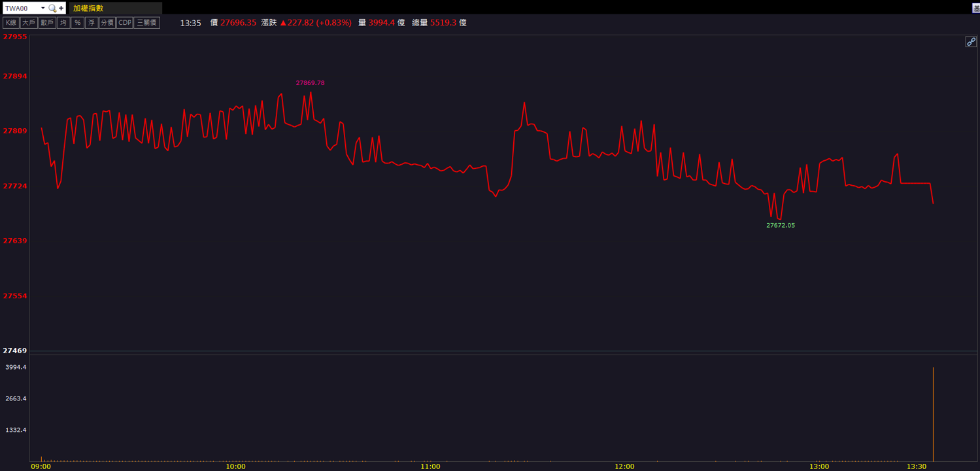
Task: Click the magnifier search icon beside TWA00
Action: tap(52, 9)
